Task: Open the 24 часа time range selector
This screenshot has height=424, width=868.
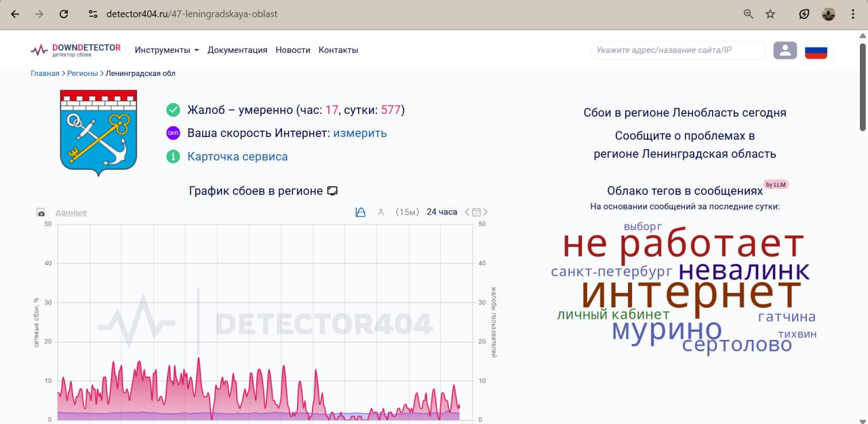Action: click(441, 212)
